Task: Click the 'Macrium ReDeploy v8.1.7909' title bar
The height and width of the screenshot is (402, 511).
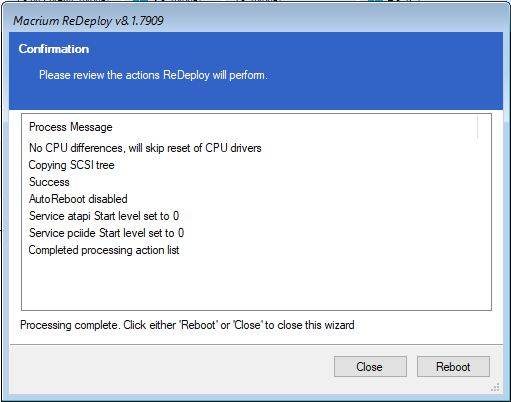Action: (x=255, y=21)
